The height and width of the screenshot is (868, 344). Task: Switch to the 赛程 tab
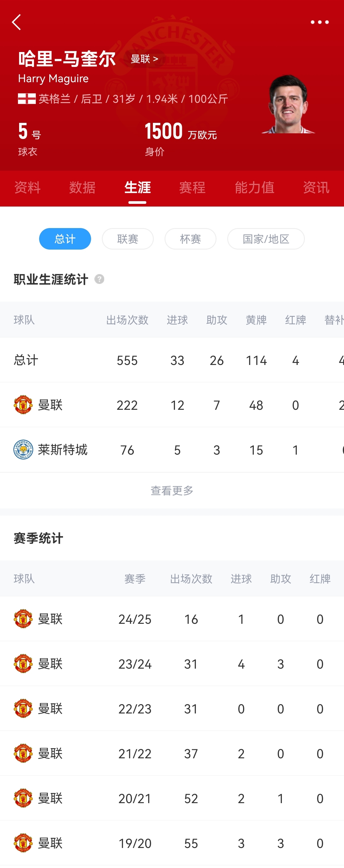192,187
